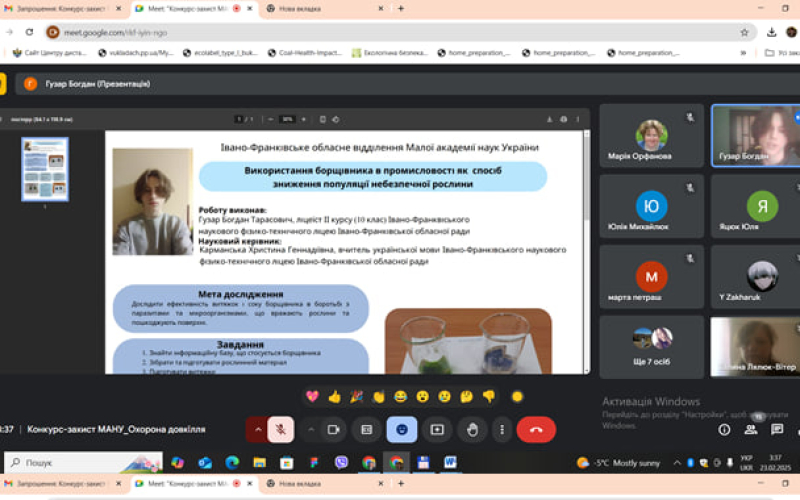The image size is (800, 500).
Task: Select марта петраш participant tile
Action: [x=652, y=277]
